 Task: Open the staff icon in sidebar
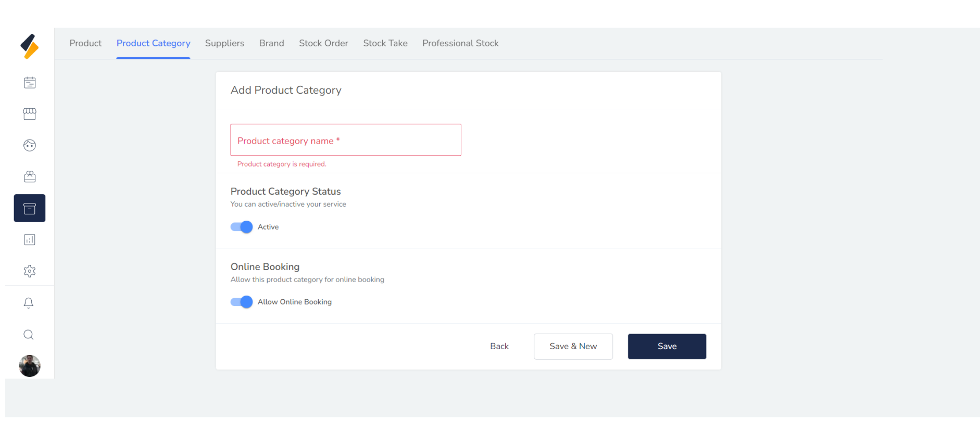30,177
